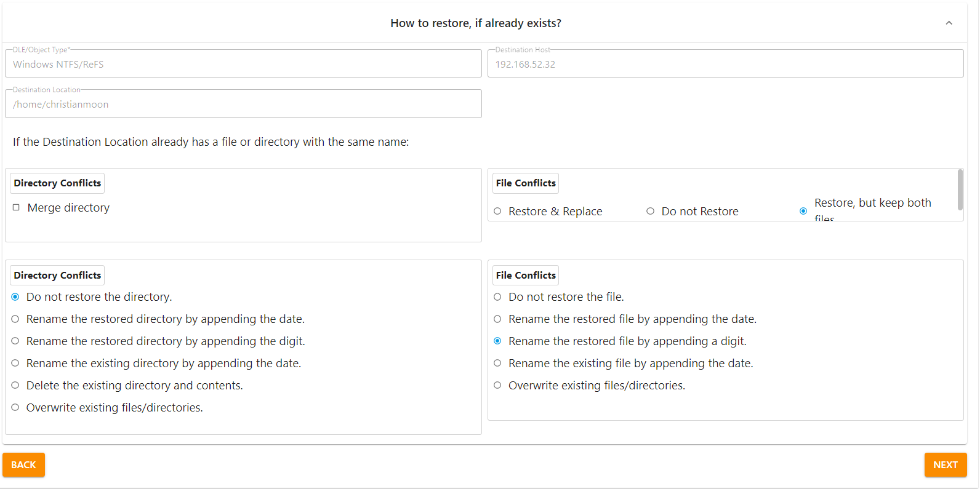Select rename restored file by appending a digit
Image resolution: width=980 pixels, height=489 pixels.
tap(497, 341)
